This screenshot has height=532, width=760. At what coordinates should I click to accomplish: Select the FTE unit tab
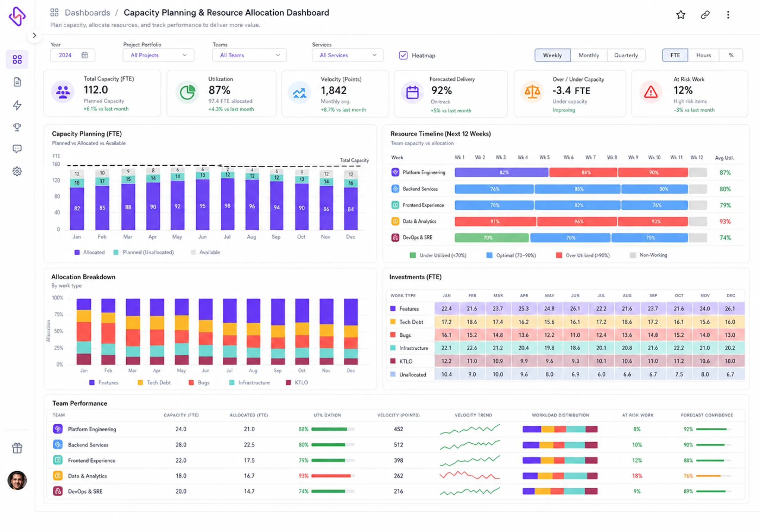(675, 55)
